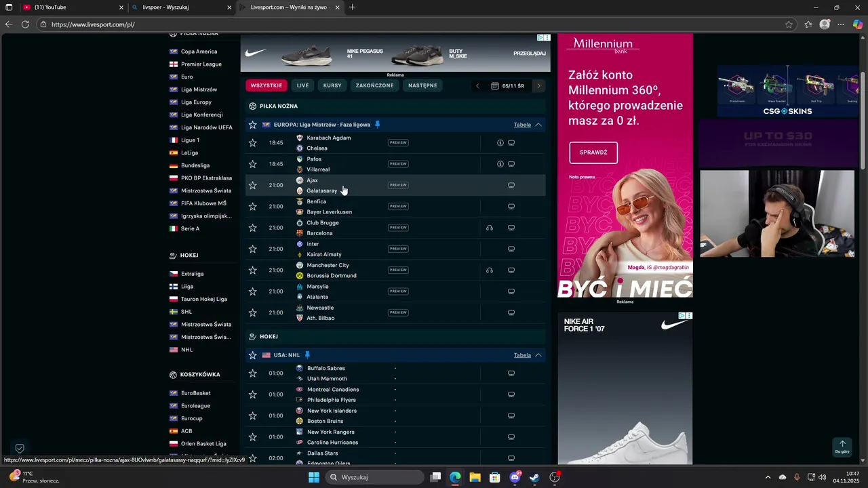The height and width of the screenshot is (488, 868).
Task: Open the taskbar volume icon
Action: click(823, 477)
